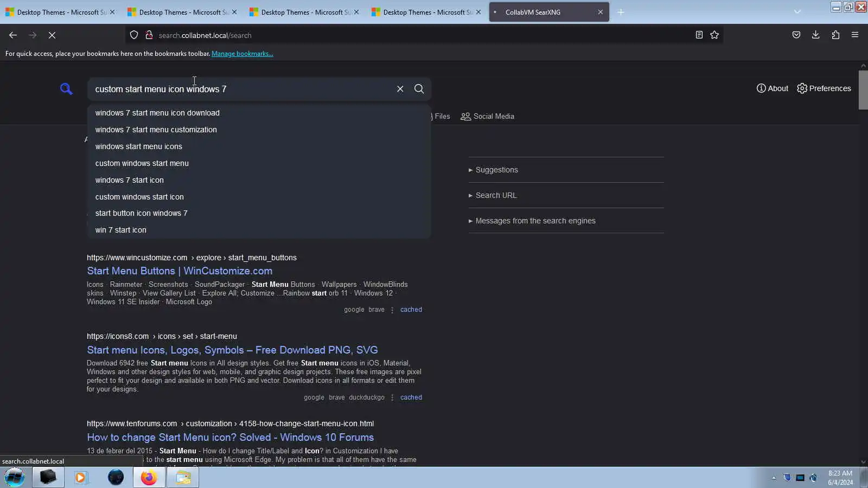The height and width of the screenshot is (488, 868).
Task: Choose suggestion 'windows 7 start icon'
Action: pyautogui.click(x=259, y=180)
